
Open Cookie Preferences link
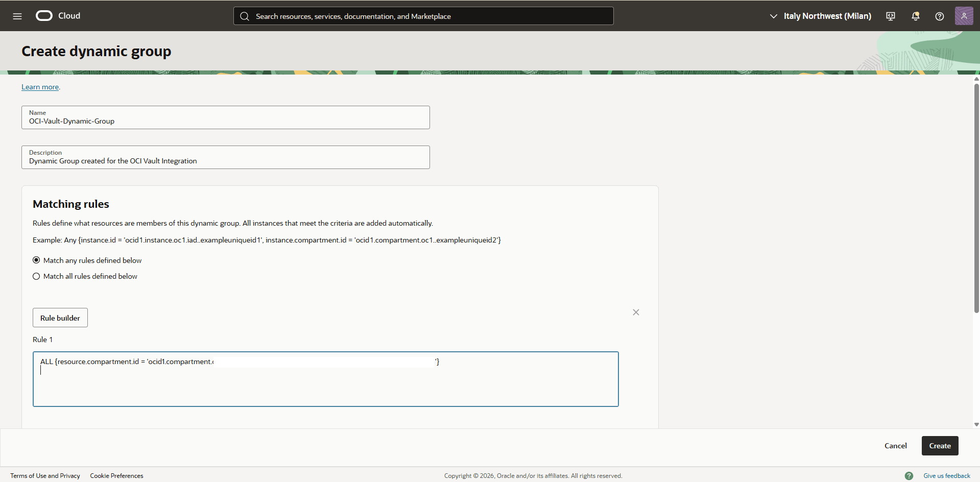coord(116,476)
